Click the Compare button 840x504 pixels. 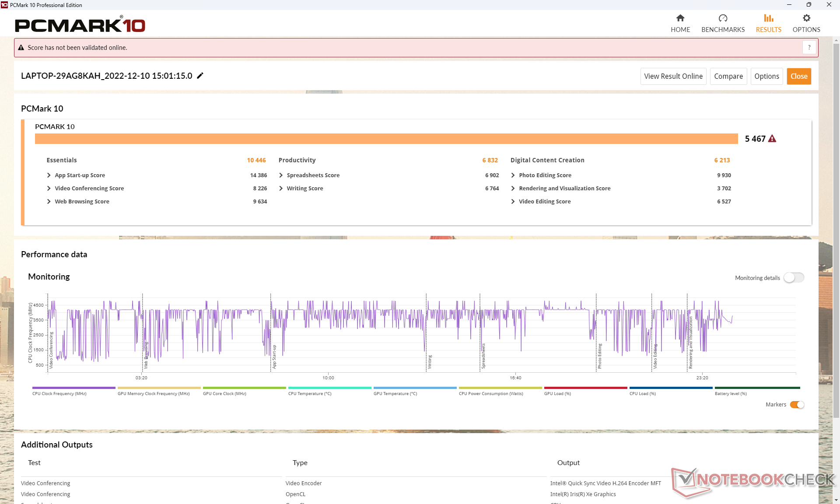(728, 76)
